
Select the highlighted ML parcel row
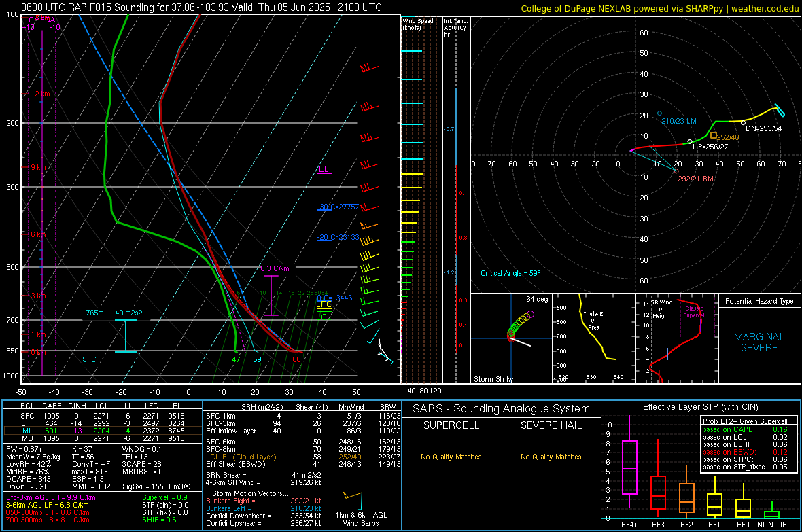pyautogui.click(x=102, y=431)
